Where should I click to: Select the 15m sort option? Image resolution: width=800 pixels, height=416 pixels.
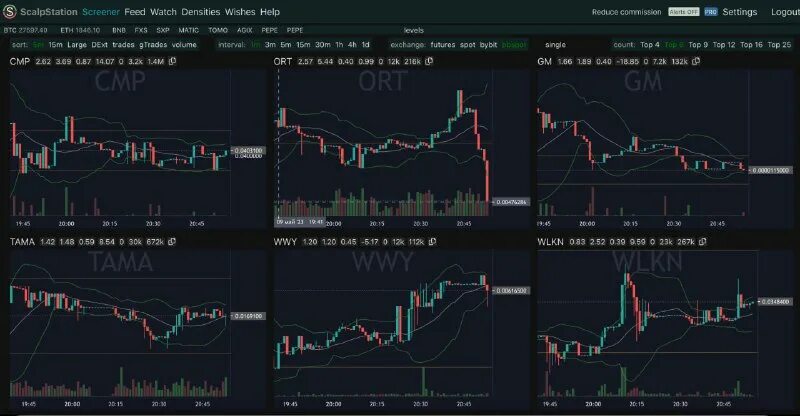55,44
